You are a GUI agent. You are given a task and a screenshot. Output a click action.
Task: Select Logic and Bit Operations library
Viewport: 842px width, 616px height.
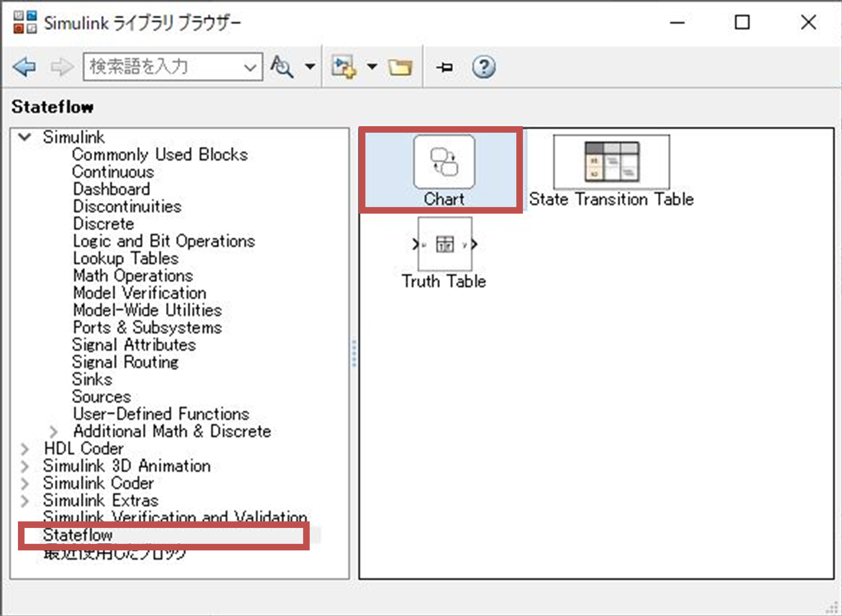tap(164, 241)
